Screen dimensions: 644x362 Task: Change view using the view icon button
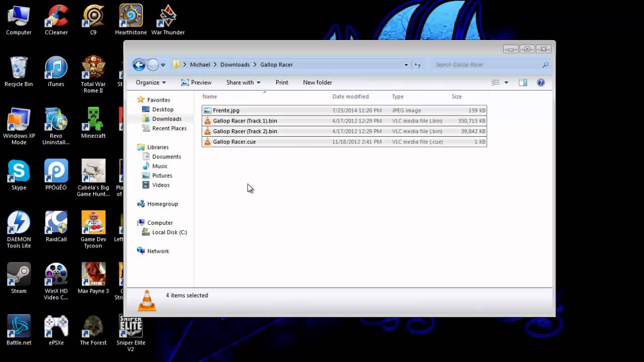[496, 82]
